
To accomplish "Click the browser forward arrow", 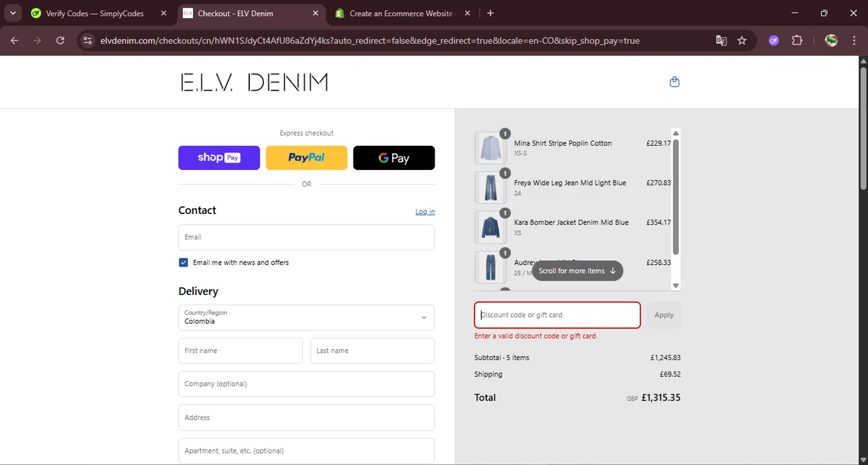I will pyautogui.click(x=37, y=40).
